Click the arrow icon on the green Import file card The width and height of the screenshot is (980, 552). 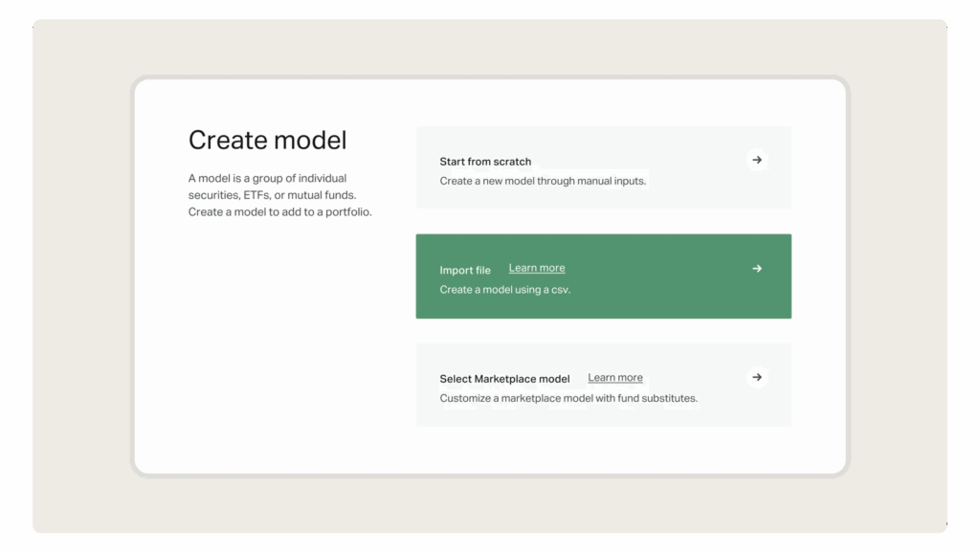point(757,269)
